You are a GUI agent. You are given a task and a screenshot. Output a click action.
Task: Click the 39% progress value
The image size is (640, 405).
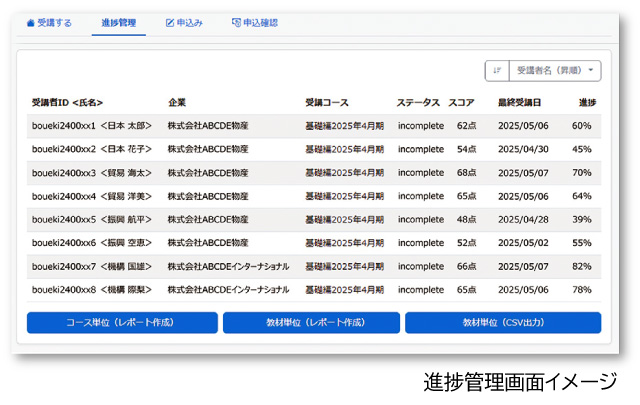[x=582, y=220]
